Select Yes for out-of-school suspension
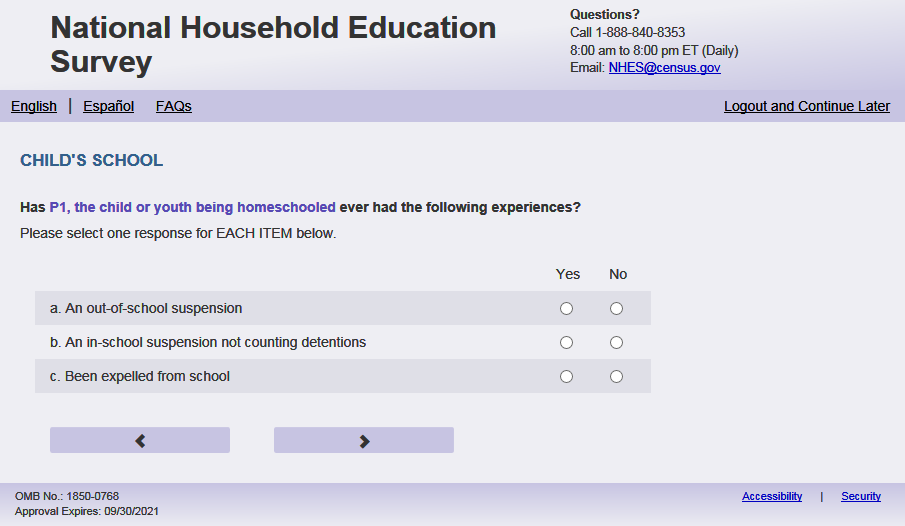Viewport: 905px width, 526px height. (x=567, y=308)
